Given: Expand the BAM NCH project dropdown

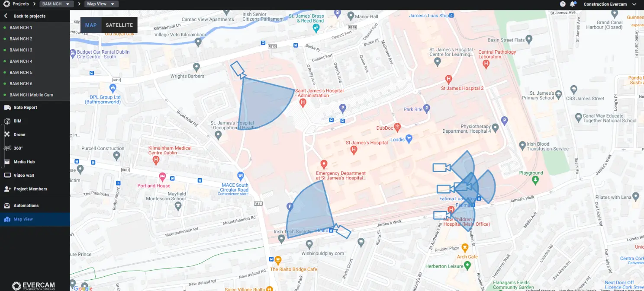Looking at the screenshot, I should point(56,4).
